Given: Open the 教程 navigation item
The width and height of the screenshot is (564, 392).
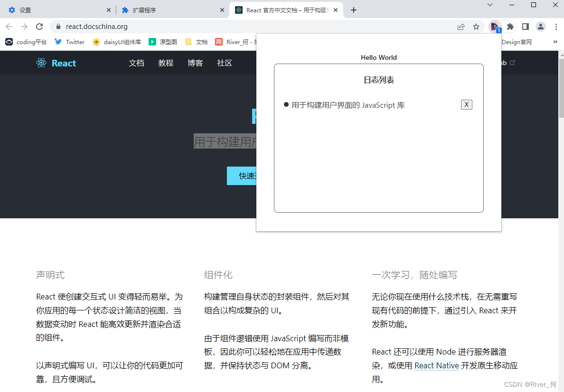Looking at the screenshot, I should coord(166,63).
